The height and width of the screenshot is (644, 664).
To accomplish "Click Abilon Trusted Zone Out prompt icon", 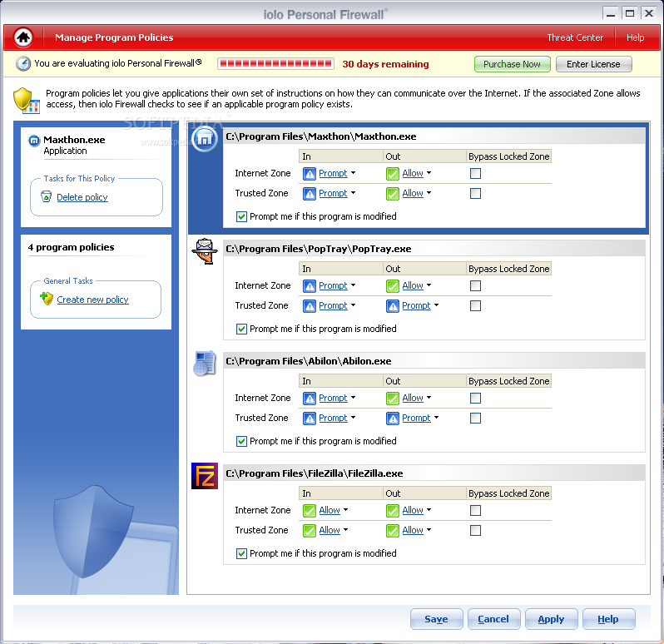I will tap(393, 418).
